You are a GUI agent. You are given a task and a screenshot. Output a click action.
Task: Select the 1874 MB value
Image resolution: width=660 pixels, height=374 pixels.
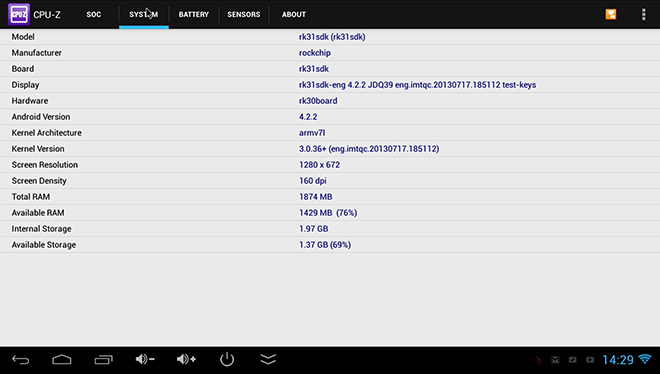pyautogui.click(x=316, y=197)
